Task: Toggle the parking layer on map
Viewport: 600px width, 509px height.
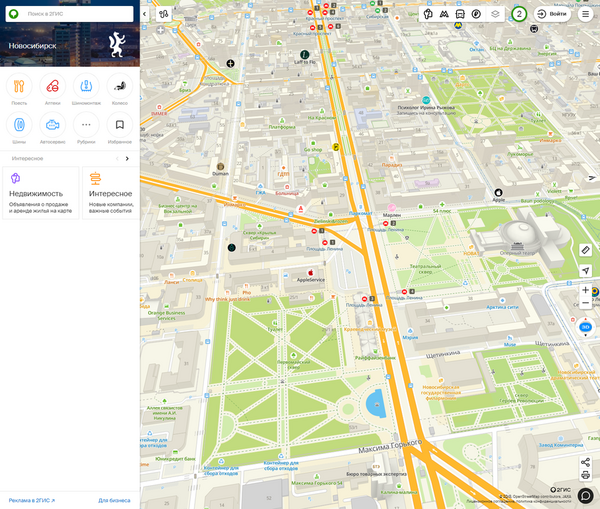Action: click(x=476, y=14)
